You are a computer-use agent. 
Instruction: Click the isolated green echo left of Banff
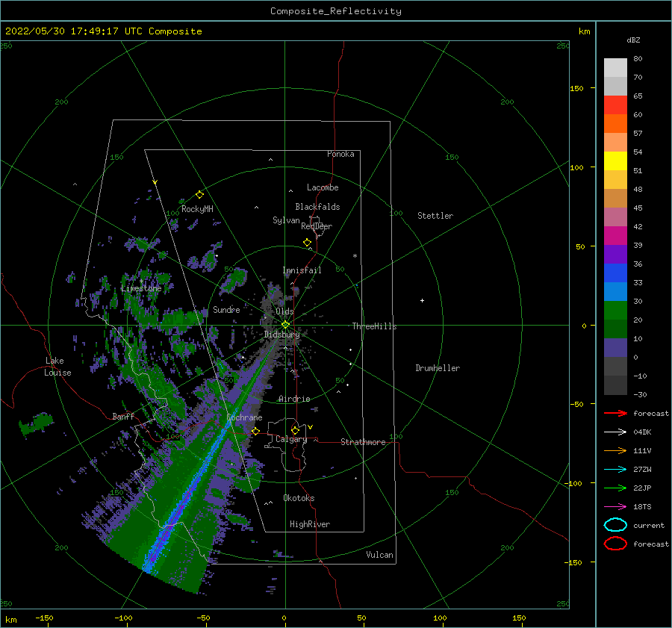(x=36, y=423)
